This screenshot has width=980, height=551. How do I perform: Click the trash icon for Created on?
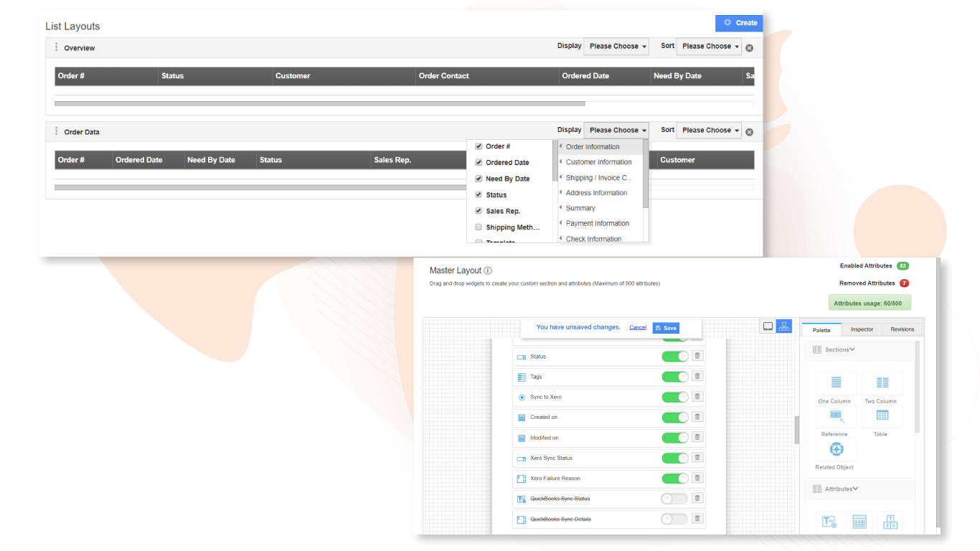click(697, 417)
